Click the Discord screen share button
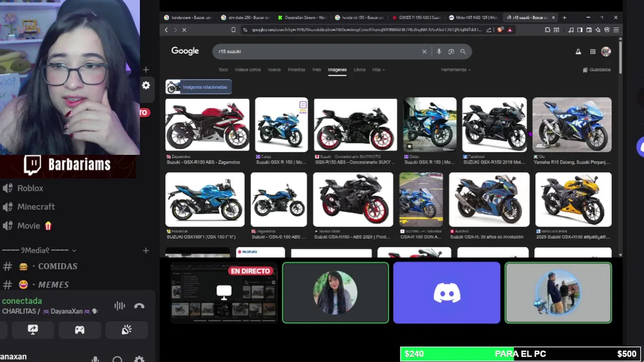Image resolution: width=644 pixels, height=362 pixels. [33, 330]
